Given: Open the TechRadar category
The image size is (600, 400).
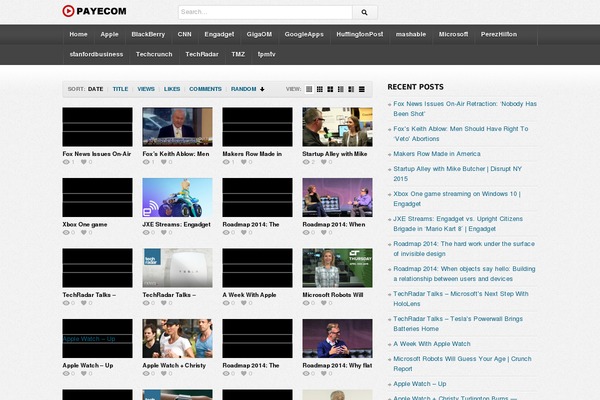Looking at the screenshot, I should [x=202, y=54].
